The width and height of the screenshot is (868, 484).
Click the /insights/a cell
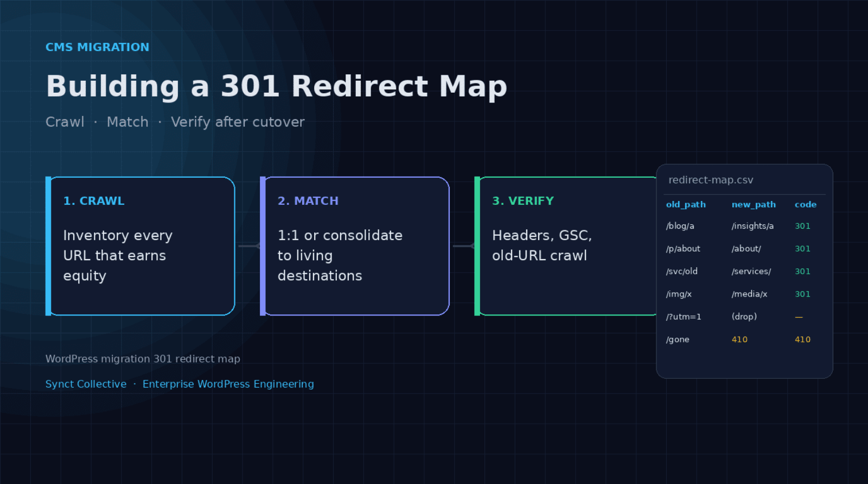752,226
